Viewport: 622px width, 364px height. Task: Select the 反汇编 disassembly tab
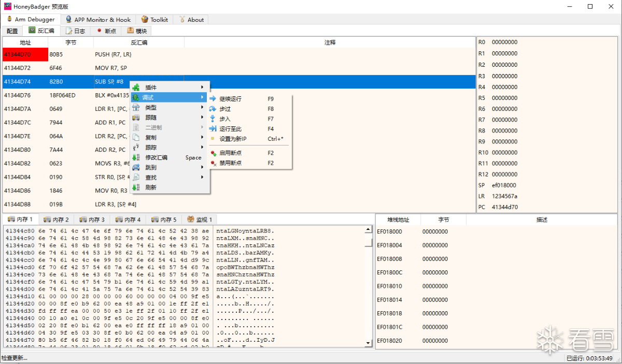click(x=41, y=31)
